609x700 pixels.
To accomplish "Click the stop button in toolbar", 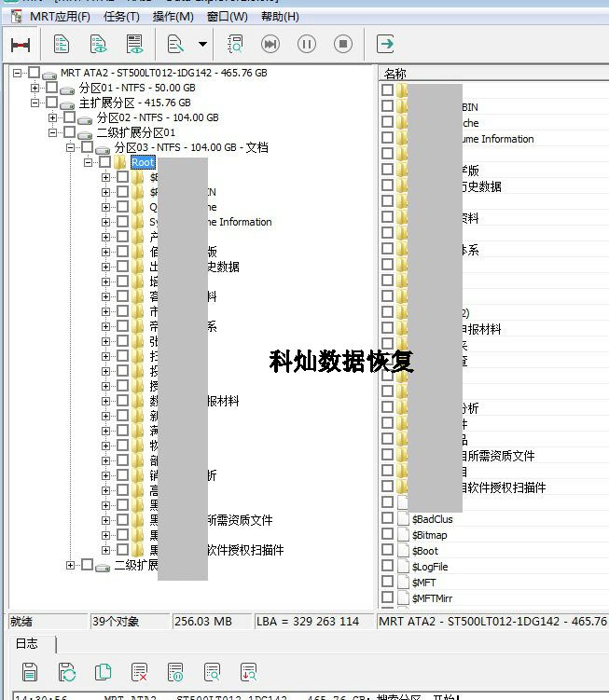I will point(343,44).
